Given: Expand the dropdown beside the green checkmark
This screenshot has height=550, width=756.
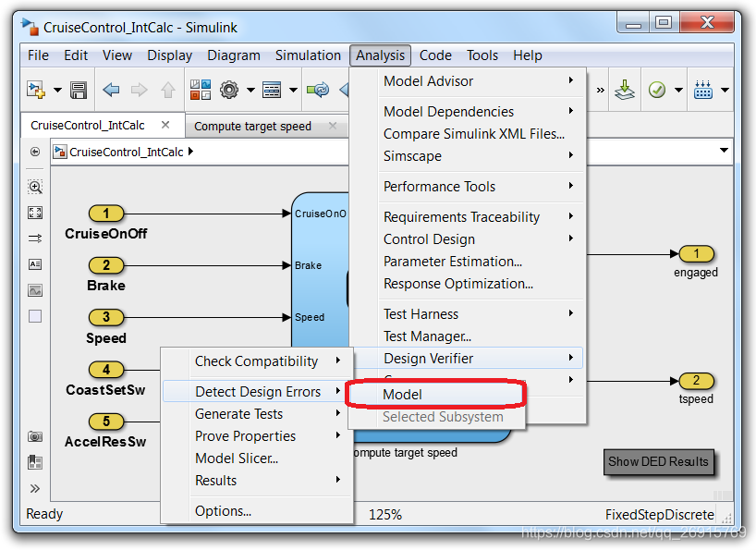Looking at the screenshot, I should [679, 90].
